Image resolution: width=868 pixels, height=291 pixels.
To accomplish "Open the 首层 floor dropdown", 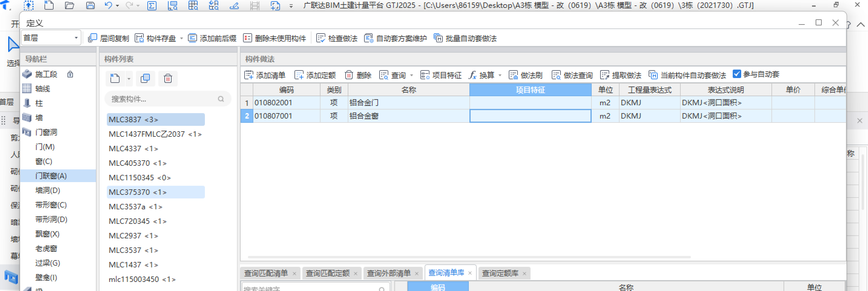I will tap(51, 38).
